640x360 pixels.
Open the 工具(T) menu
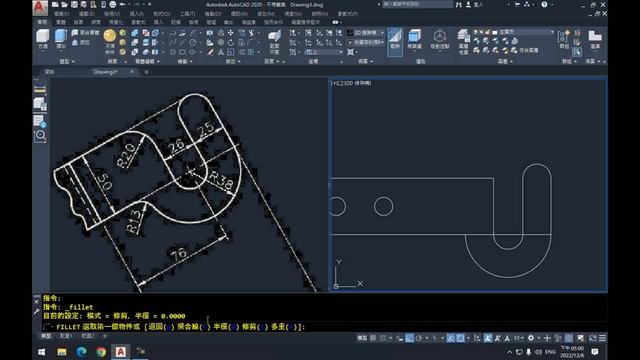tap(188, 14)
